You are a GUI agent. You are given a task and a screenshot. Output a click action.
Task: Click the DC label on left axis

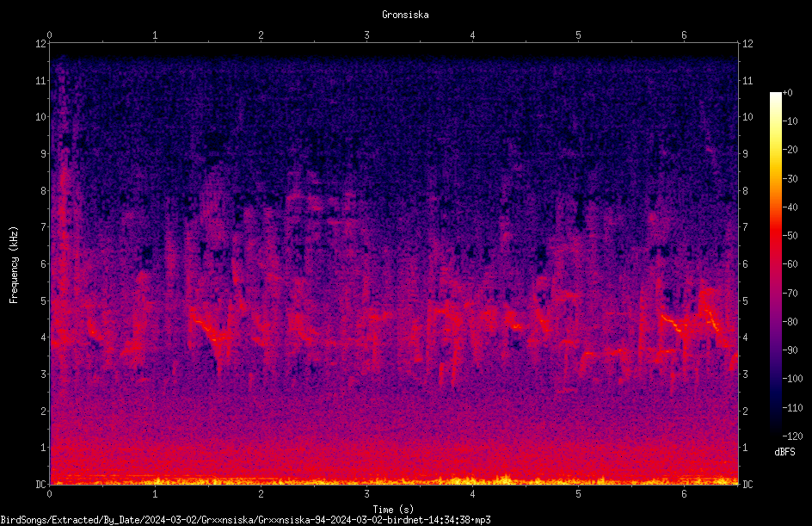[x=40, y=484]
